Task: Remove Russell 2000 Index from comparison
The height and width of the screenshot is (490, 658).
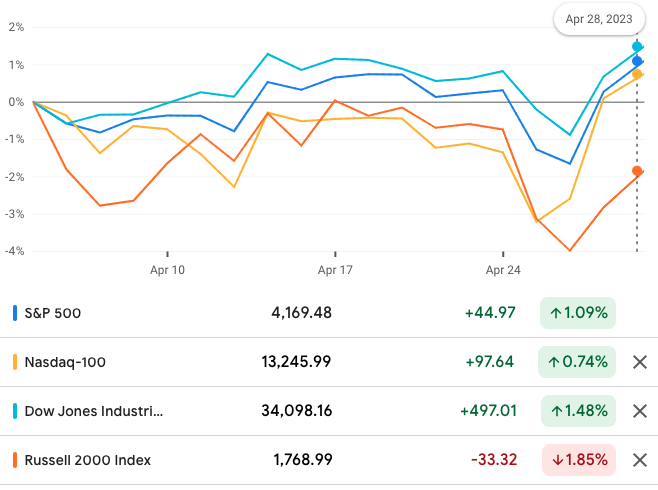Action: (x=640, y=460)
